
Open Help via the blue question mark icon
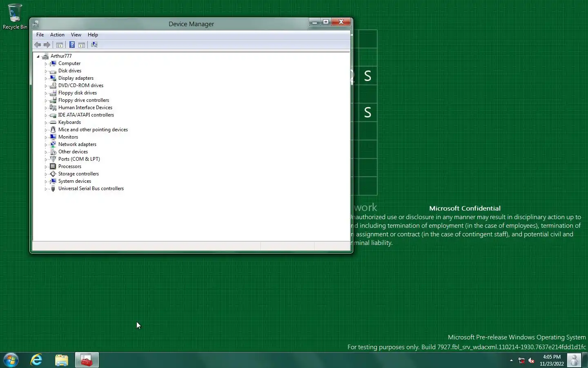click(72, 45)
